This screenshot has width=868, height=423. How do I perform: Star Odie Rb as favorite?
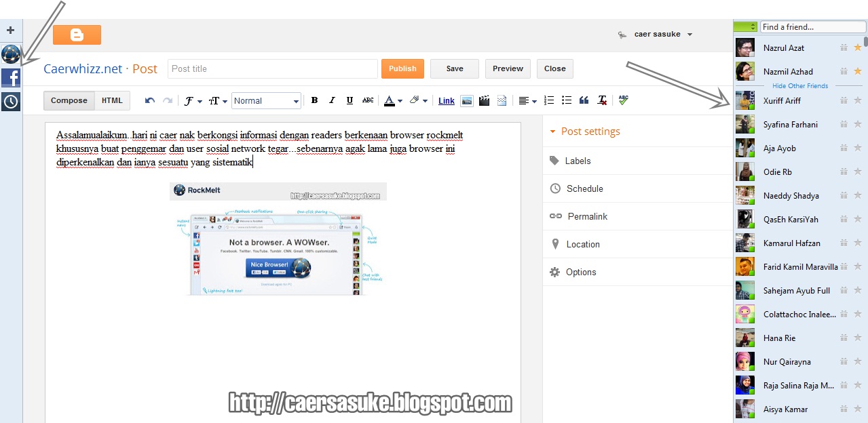(857, 172)
